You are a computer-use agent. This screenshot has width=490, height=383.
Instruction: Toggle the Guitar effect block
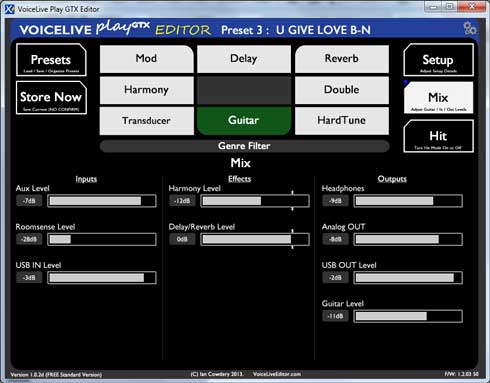click(x=244, y=121)
